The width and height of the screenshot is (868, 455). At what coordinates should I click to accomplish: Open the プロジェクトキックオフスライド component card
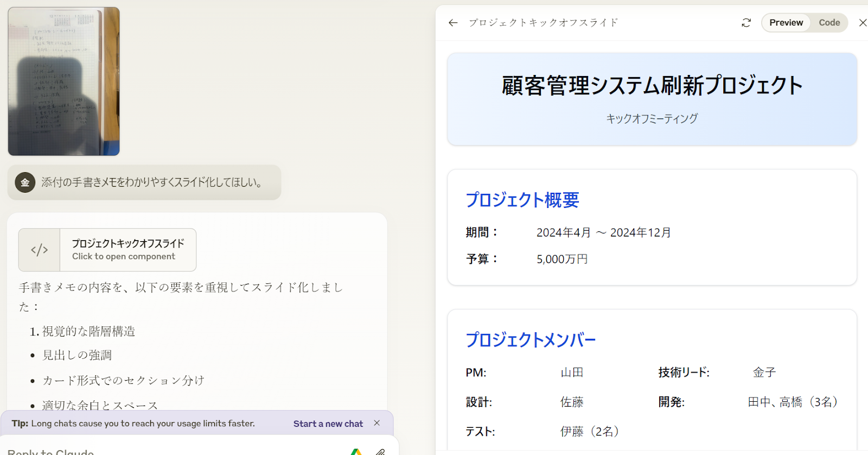point(127,250)
